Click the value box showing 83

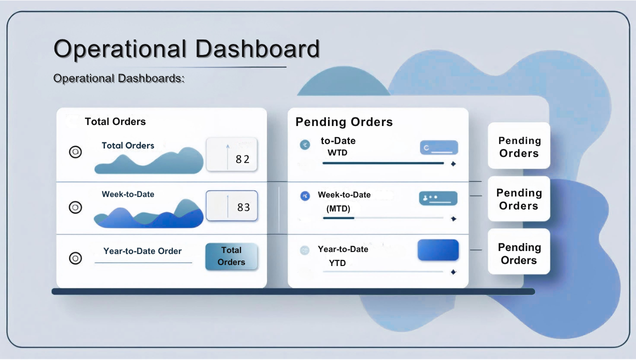pyautogui.click(x=232, y=206)
